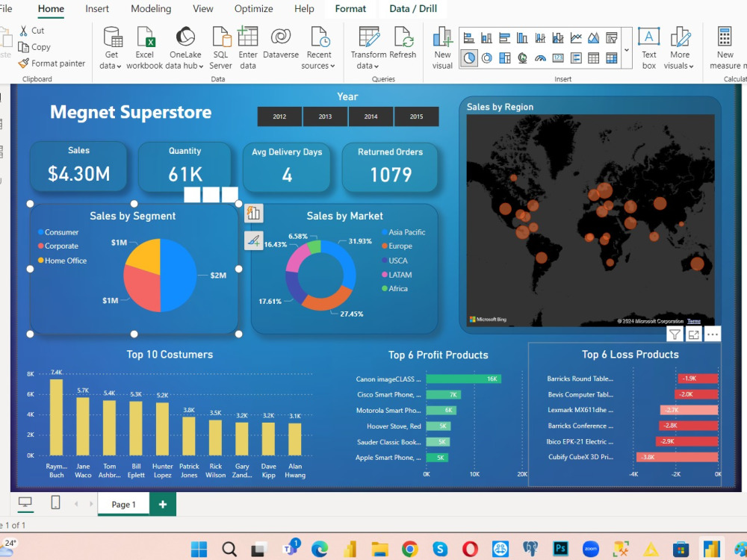Import an Excel workbook
Viewport: 747px width, 560px height.
point(144,48)
